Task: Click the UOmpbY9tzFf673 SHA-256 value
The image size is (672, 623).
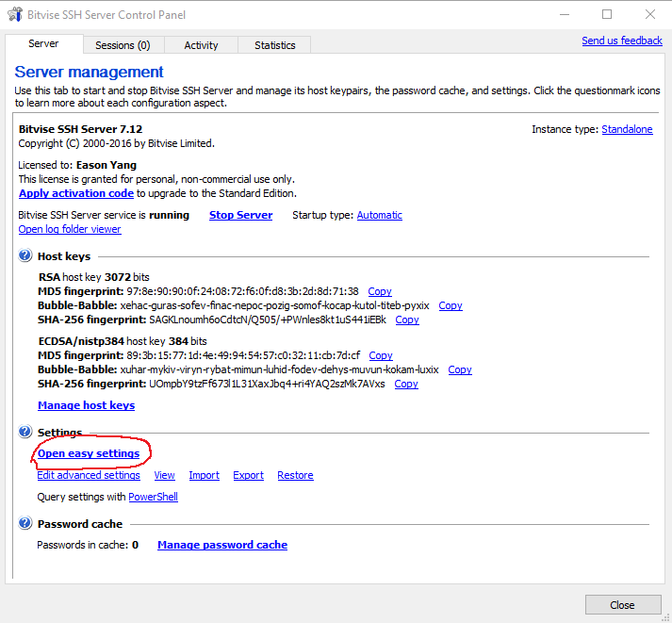Action: [x=267, y=384]
